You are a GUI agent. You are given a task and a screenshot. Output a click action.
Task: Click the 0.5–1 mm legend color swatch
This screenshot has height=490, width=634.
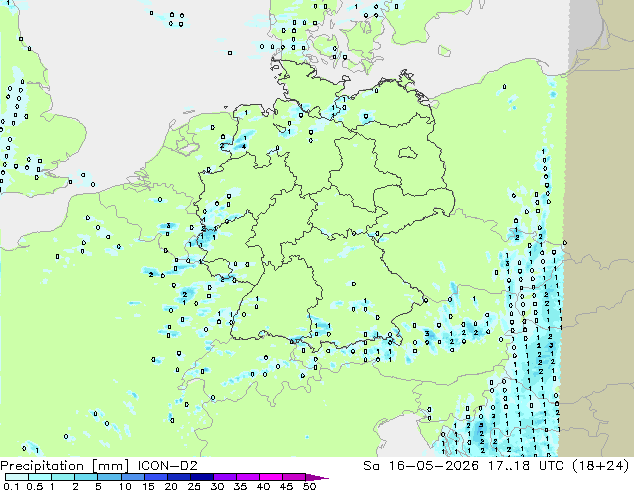click(x=40, y=477)
